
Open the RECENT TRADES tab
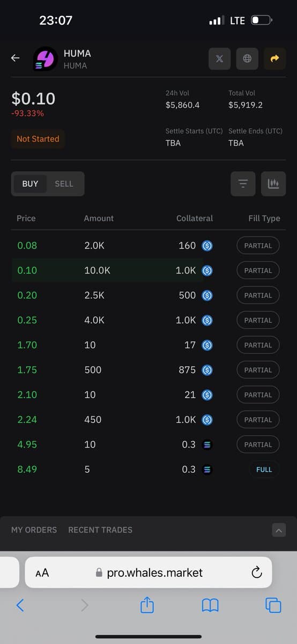coord(100,530)
